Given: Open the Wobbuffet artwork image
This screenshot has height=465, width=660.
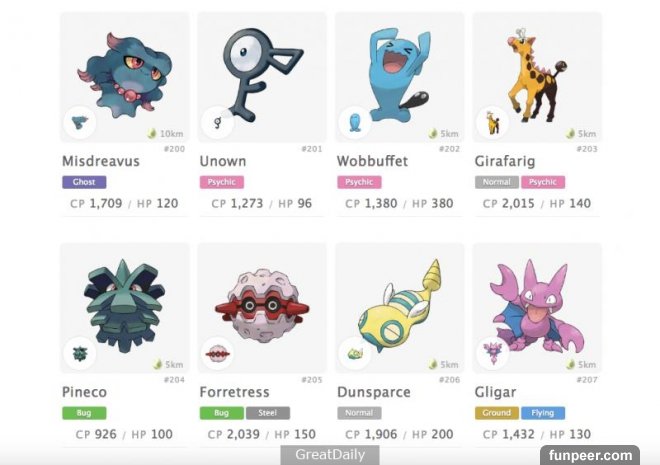Looking at the screenshot, I should click(x=400, y=75).
